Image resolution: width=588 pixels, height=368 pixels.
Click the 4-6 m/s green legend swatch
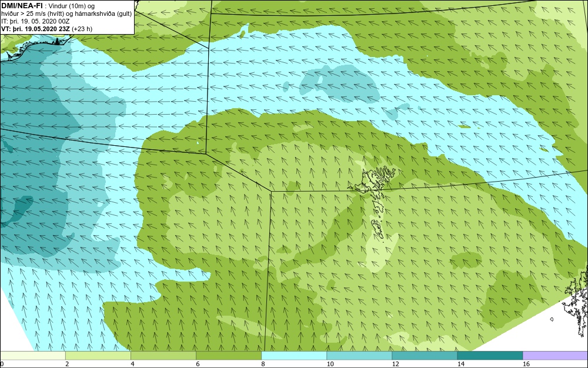coord(163,355)
